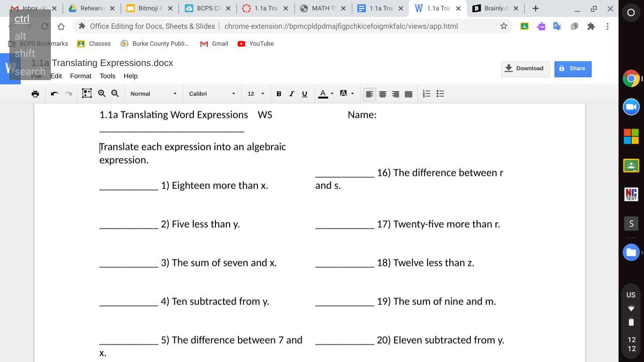Insert a bulleted list
This screenshot has width=644, height=362.
click(440, 94)
